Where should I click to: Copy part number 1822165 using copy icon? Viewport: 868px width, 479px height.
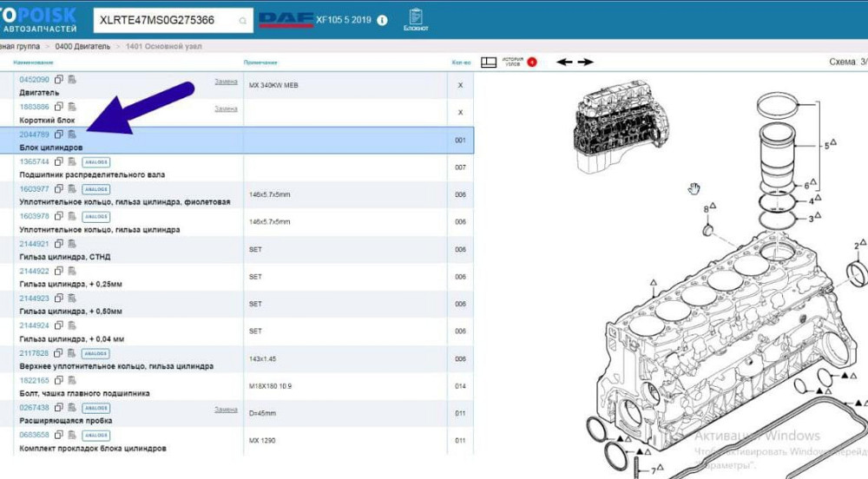[x=59, y=380]
